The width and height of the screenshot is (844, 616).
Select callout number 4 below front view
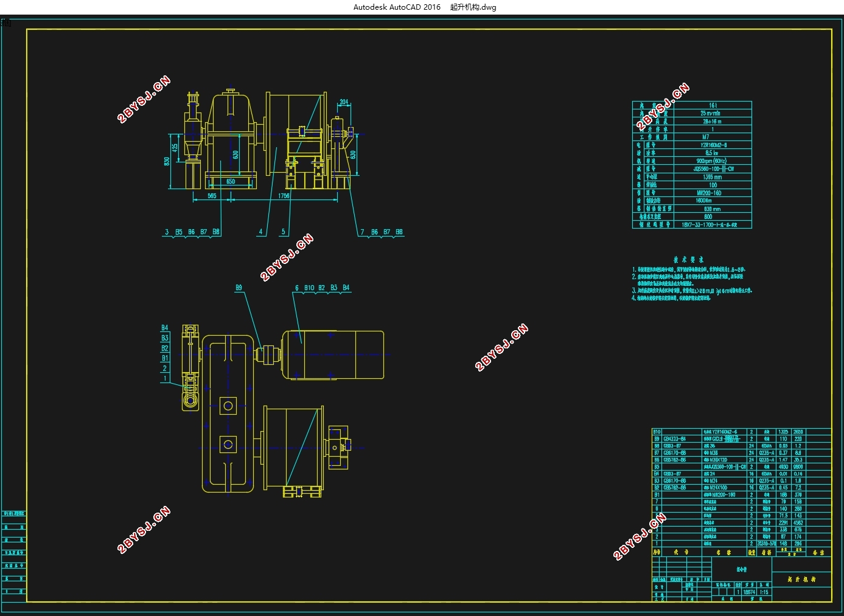pyautogui.click(x=261, y=232)
